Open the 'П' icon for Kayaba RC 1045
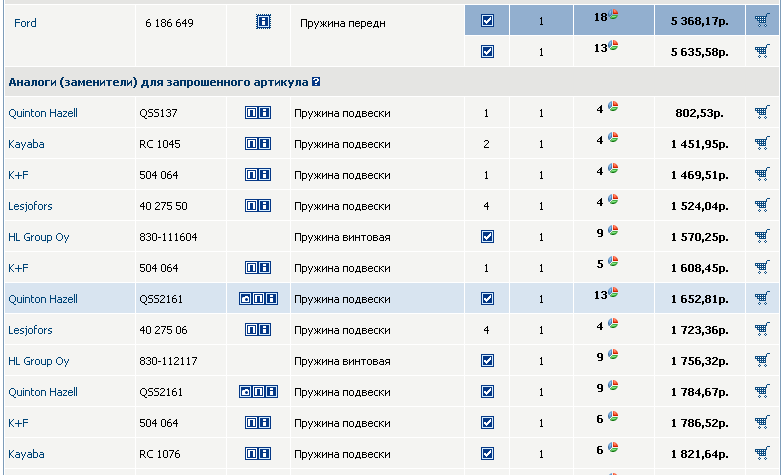The image size is (783, 475). click(x=252, y=144)
